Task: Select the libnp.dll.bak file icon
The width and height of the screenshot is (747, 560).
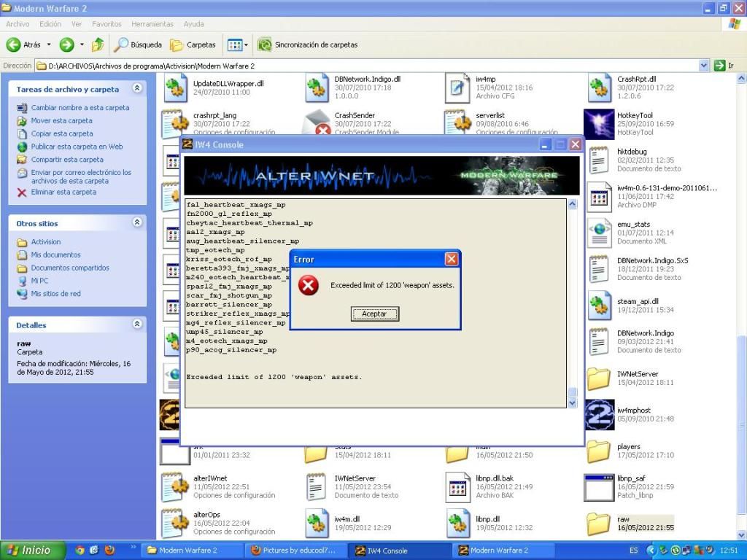Action: coord(457,487)
